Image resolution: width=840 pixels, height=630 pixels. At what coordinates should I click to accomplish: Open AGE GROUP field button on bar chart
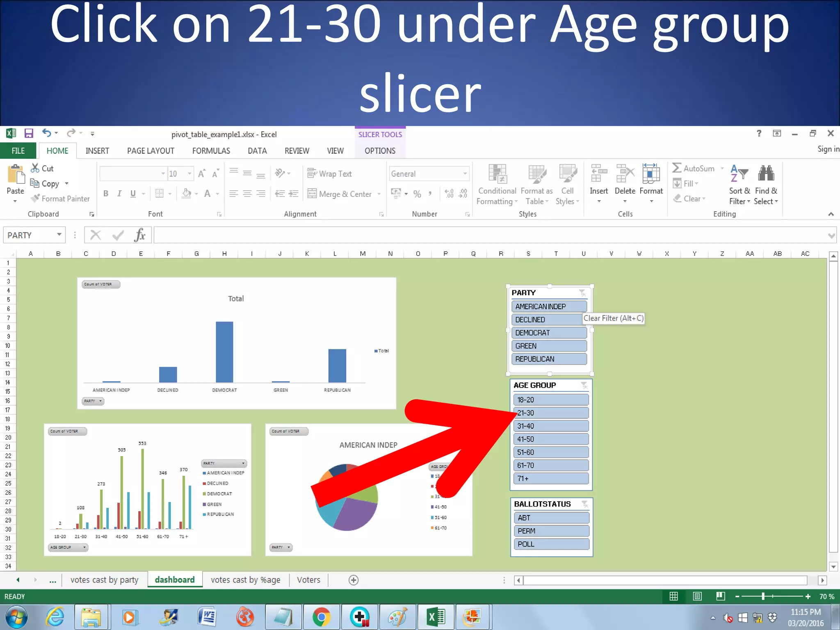pos(68,547)
